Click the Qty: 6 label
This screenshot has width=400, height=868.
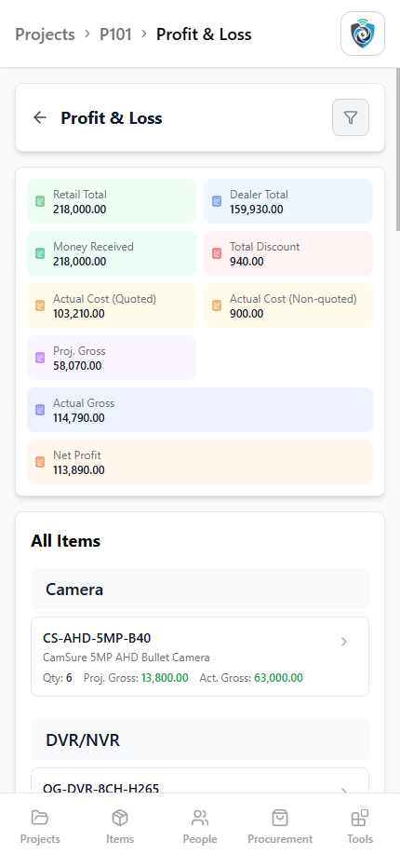[x=57, y=678]
